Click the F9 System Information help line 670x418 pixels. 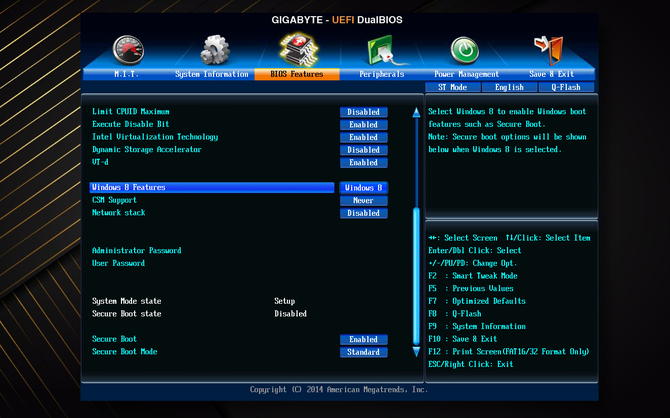(x=477, y=327)
